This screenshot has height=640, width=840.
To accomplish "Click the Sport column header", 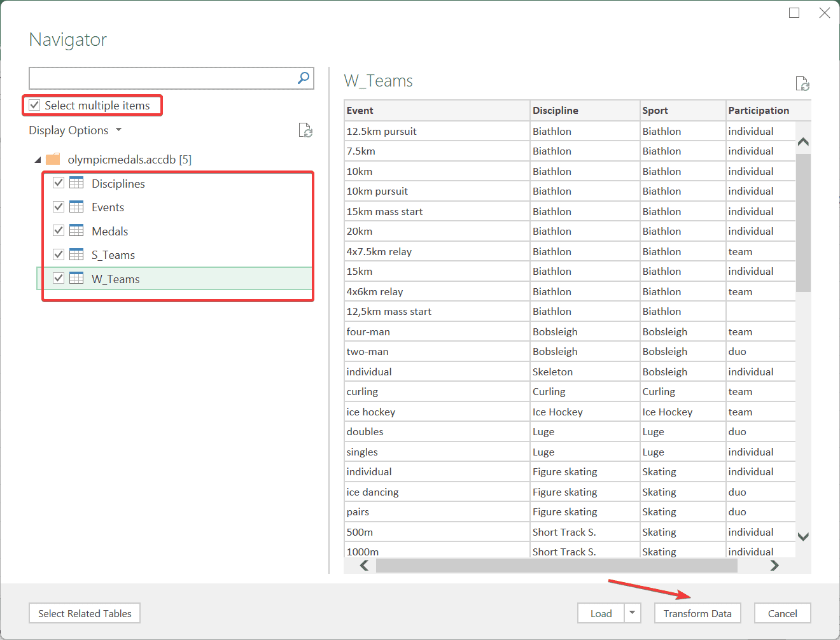I will pyautogui.click(x=683, y=110).
